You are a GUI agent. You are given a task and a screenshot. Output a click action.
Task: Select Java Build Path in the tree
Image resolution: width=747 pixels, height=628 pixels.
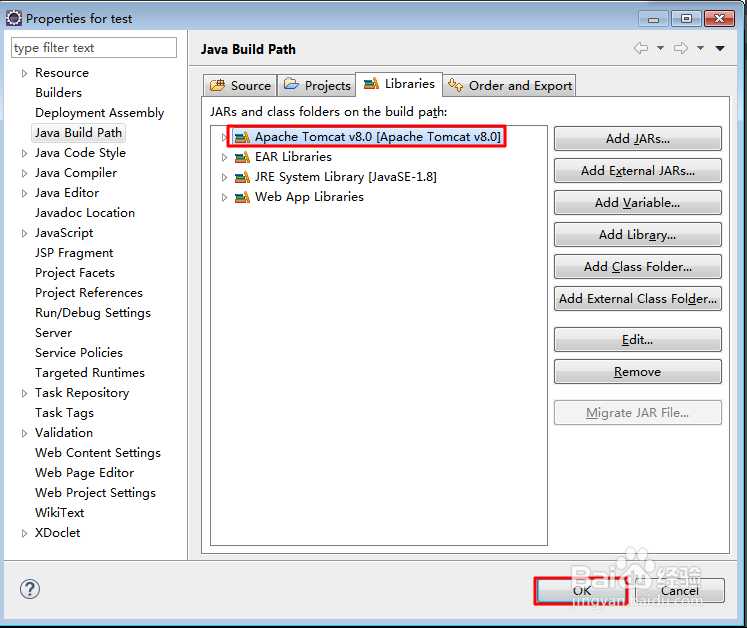[x=79, y=133]
